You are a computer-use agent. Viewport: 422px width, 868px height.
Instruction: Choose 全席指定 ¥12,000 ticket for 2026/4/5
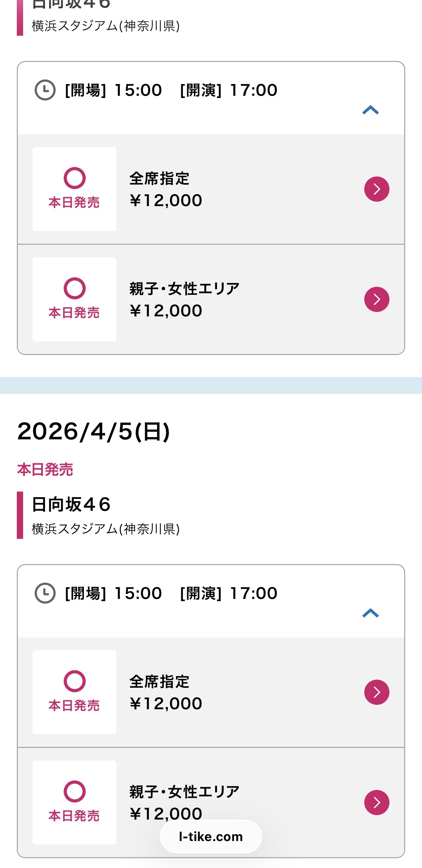(x=166, y=693)
